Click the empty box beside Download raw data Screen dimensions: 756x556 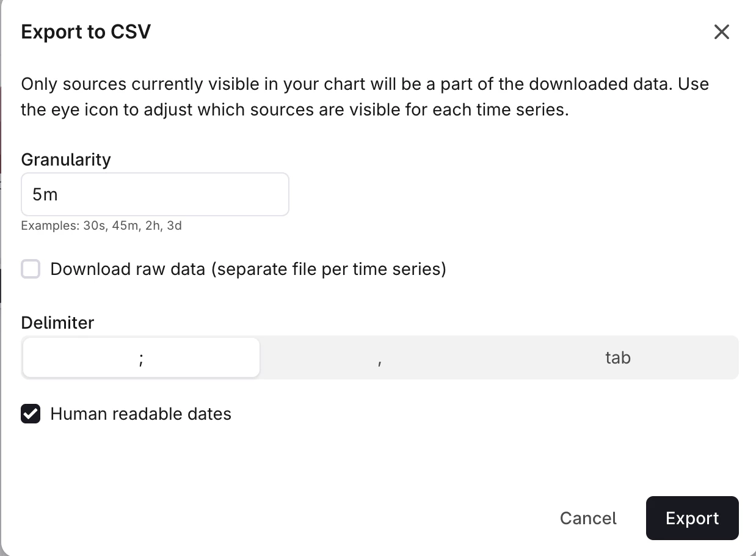coord(31,269)
